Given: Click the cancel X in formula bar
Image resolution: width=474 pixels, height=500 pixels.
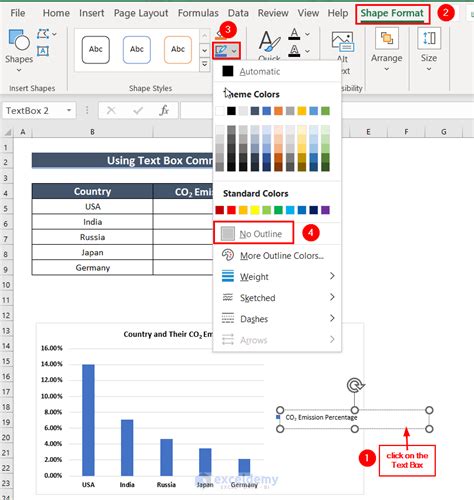Looking at the screenshot, I should (x=111, y=110).
